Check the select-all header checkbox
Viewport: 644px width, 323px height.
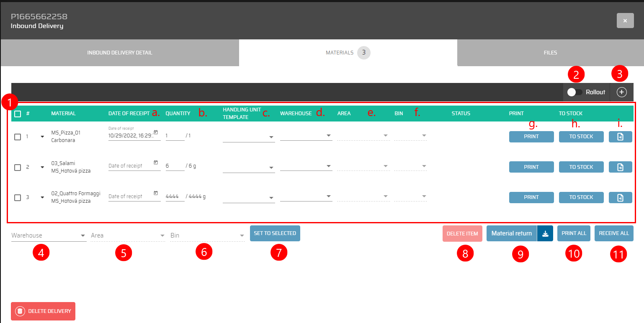(18, 114)
